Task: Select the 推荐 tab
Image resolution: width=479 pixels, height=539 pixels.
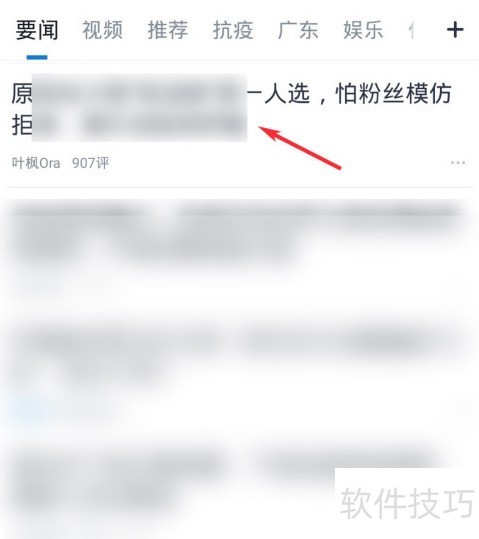Action: [x=168, y=30]
